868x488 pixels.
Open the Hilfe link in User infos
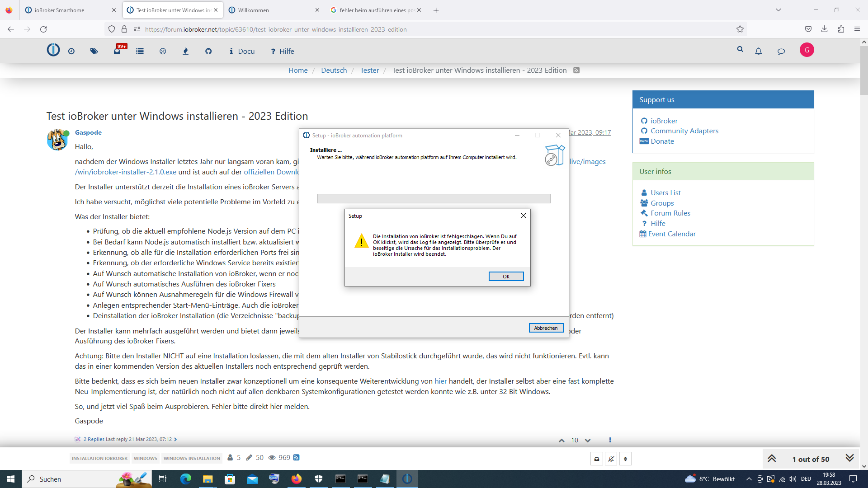pyautogui.click(x=658, y=224)
